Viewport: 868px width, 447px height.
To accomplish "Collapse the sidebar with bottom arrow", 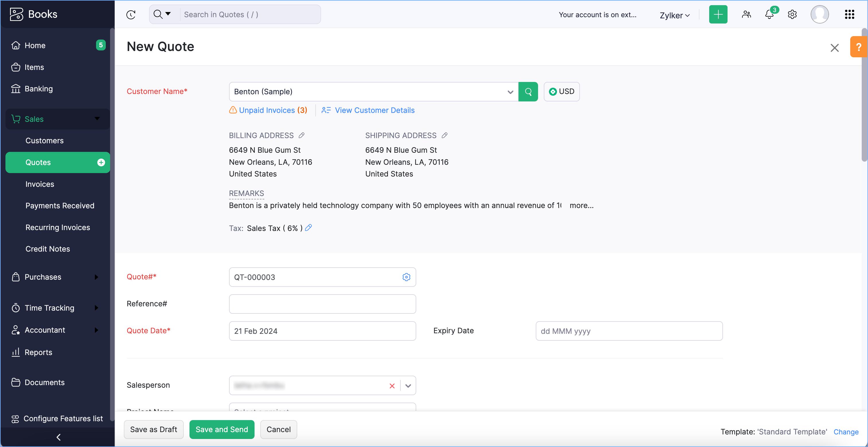I will (x=58, y=437).
